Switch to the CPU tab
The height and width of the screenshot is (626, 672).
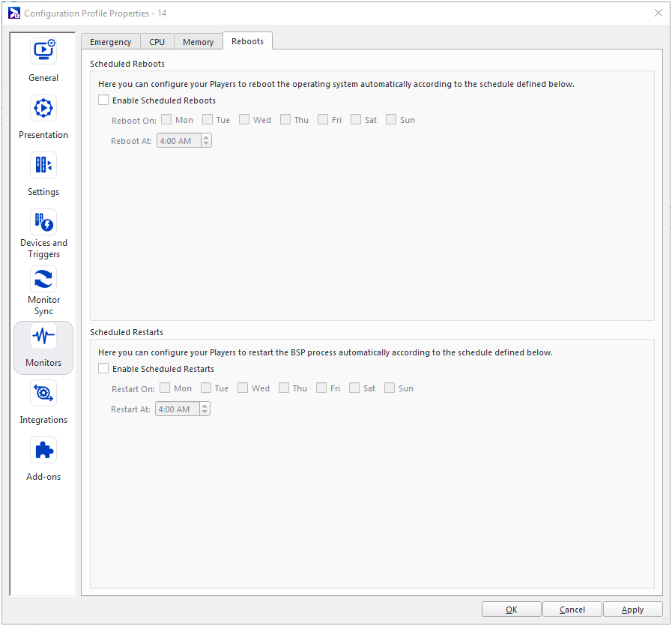(x=157, y=42)
